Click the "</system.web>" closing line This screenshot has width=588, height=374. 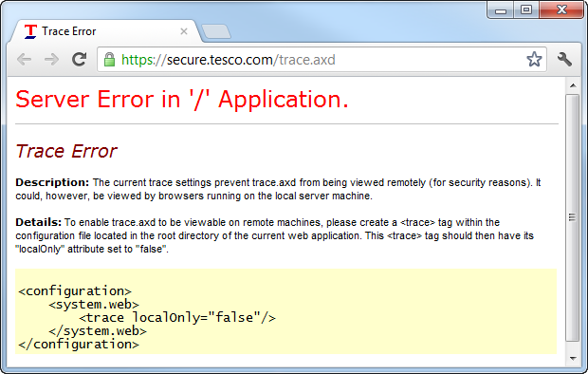pos(98,331)
